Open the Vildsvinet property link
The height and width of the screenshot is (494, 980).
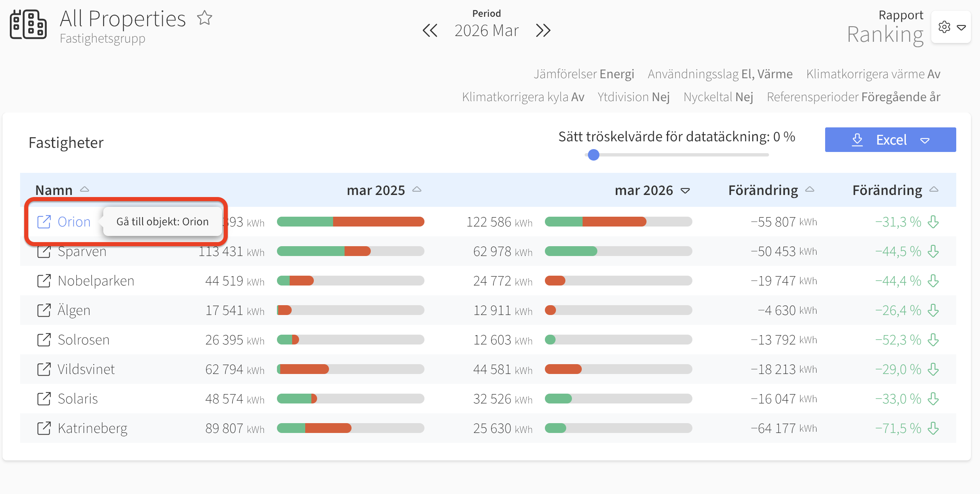tap(86, 369)
